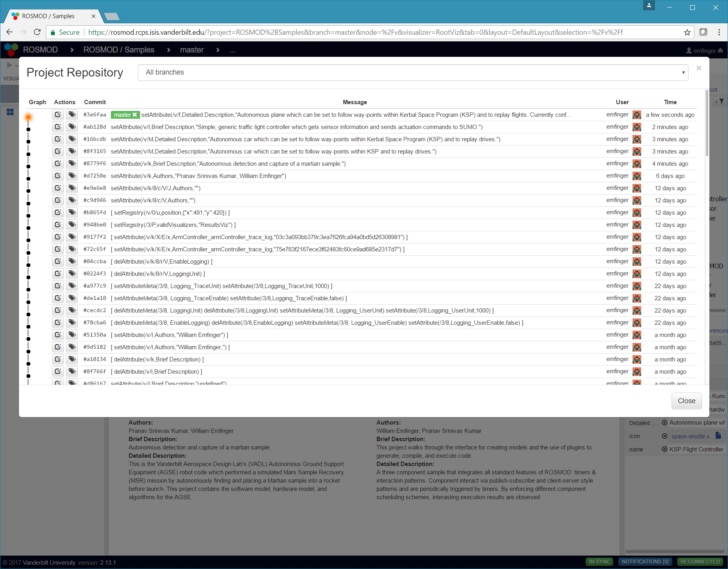The width and height of the screenshot is (728, 569).
Task: Click the ROSMOD logo icon in navbar
Action: click(x=11, y=50)
